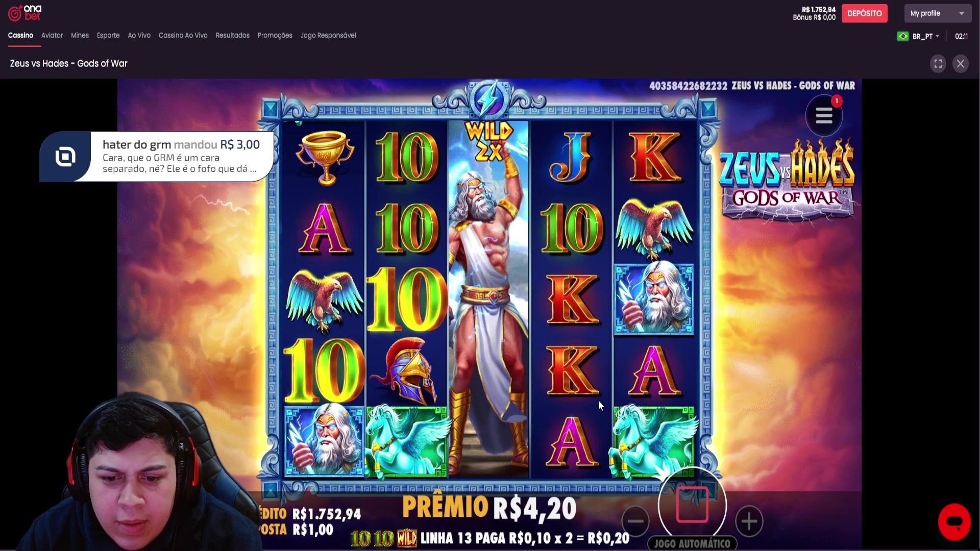Click the Zeus Wild 2X reel
The width and height of the screenshot is (980, 551).
(x=488, y=299)
